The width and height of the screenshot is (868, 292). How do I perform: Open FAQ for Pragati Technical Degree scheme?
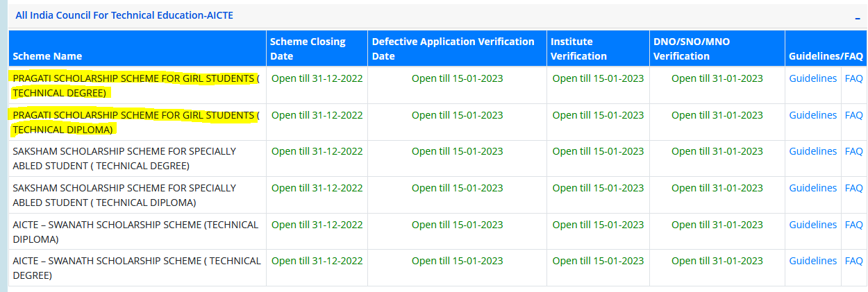click(x=853, y=78)
